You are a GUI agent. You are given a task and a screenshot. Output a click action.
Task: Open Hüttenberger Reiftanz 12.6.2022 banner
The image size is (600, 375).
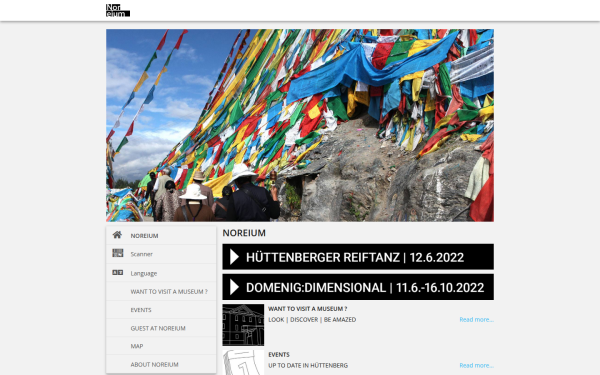pos(358,257)
